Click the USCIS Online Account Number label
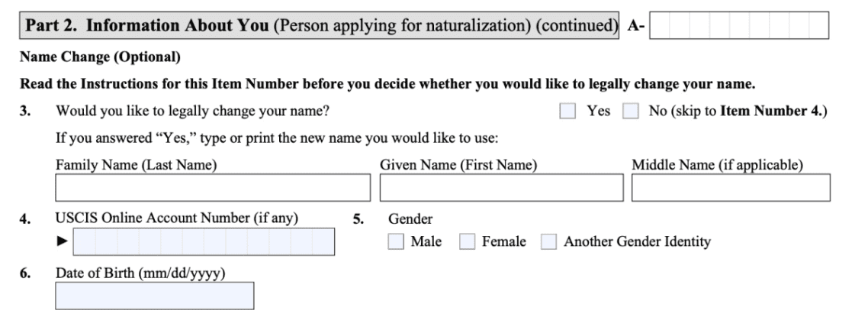 coord(177,218)
